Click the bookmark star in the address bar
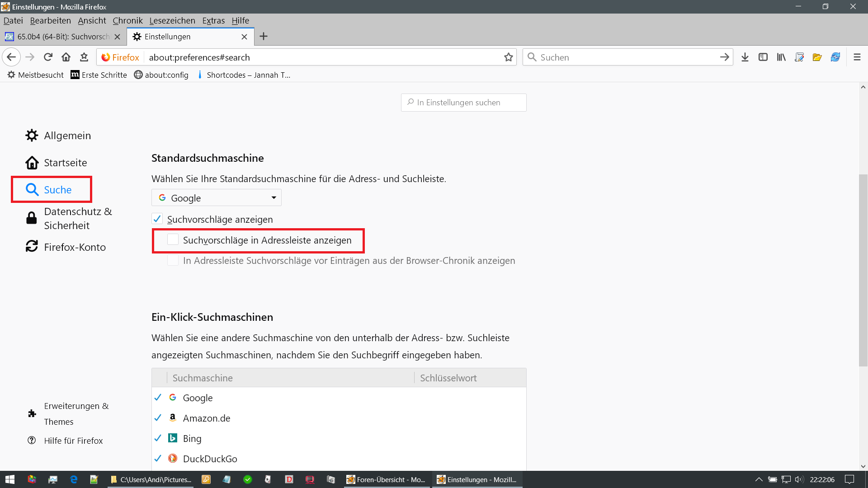 [509, 57]
